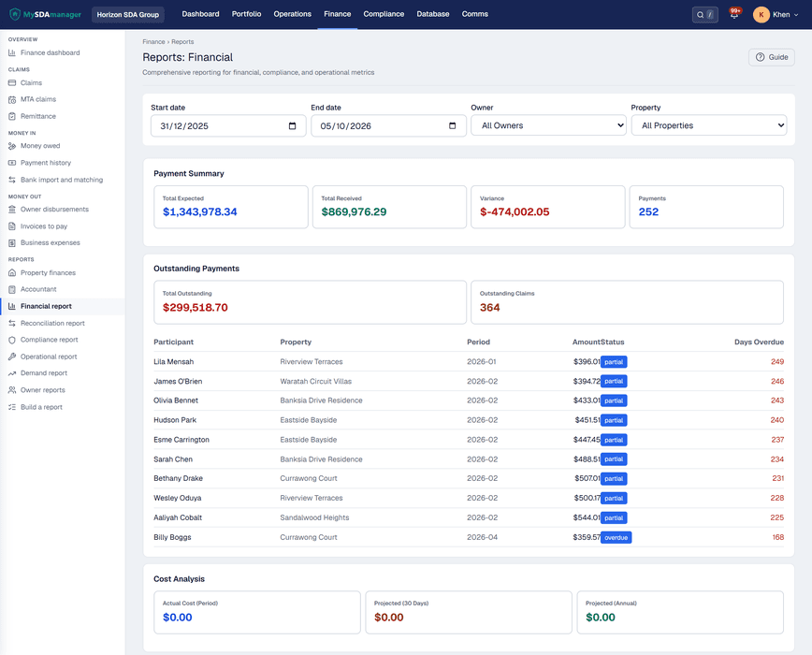Viewport: 812px width, 655px height.
Task: Open the Operations top menu
Action: pyautogui.click(x=293, y=14)
